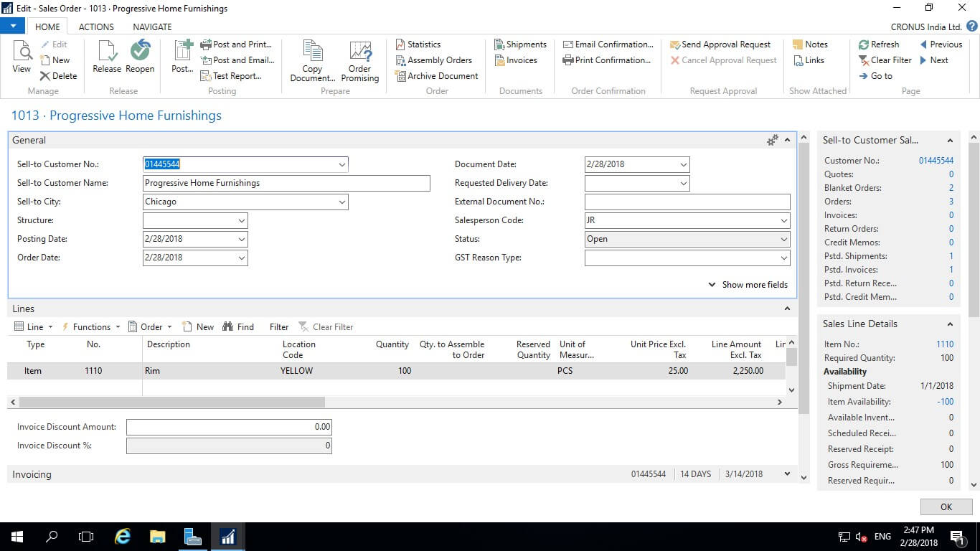
Task: Switch to the ACTIONS tab
Action: [x=96, y=27]
